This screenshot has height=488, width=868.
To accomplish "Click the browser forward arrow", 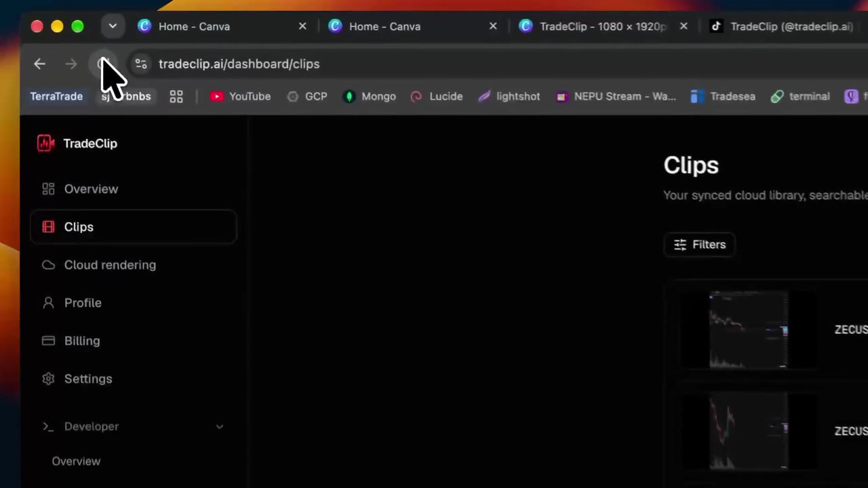I will click(71, 64).
